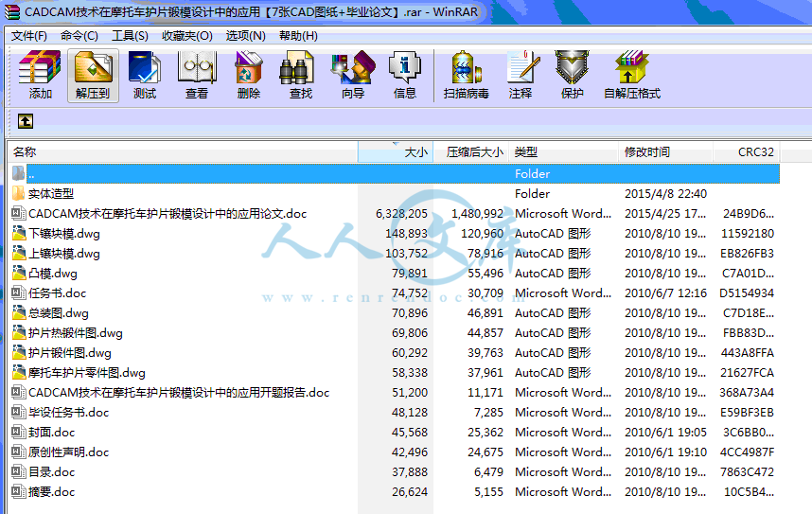Viewport: 812px width, 514px height.
Task: Sort by the CRC32 column header
Action: click(747, 151)
